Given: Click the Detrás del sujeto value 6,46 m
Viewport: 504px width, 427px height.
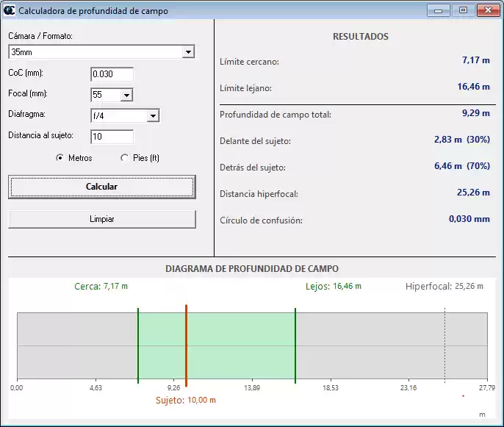Looking at the screenshot, I should [462, 166].
